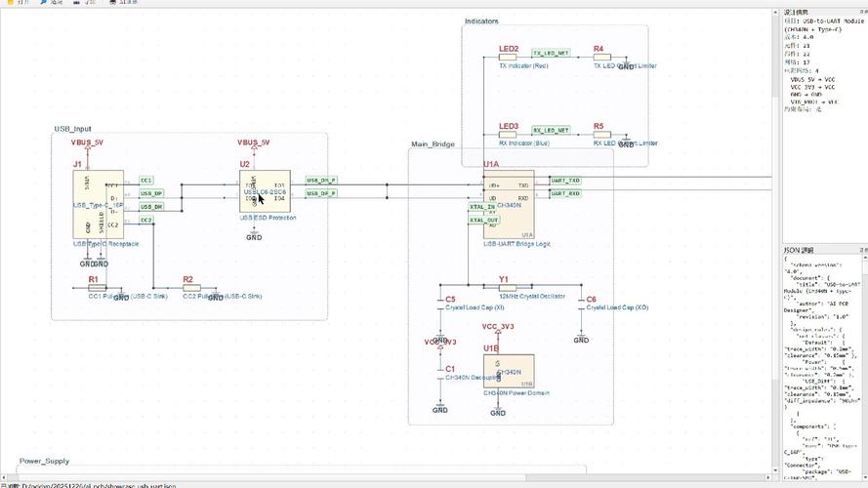The height and width of the screenshot is (488, 868).
Task: Select the C6 crystal load capacitor symbol
Action: click(x=581, y=305)
